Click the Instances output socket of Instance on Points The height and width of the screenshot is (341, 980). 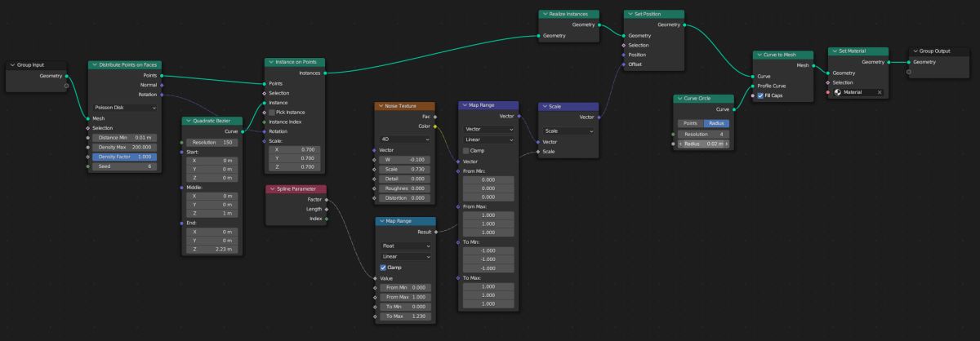click(x=326, y=73)
